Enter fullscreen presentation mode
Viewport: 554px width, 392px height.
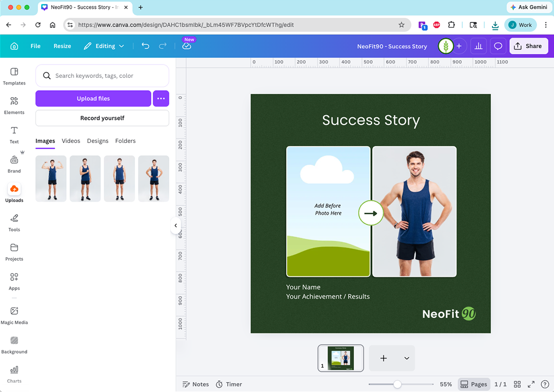point(531,384)
